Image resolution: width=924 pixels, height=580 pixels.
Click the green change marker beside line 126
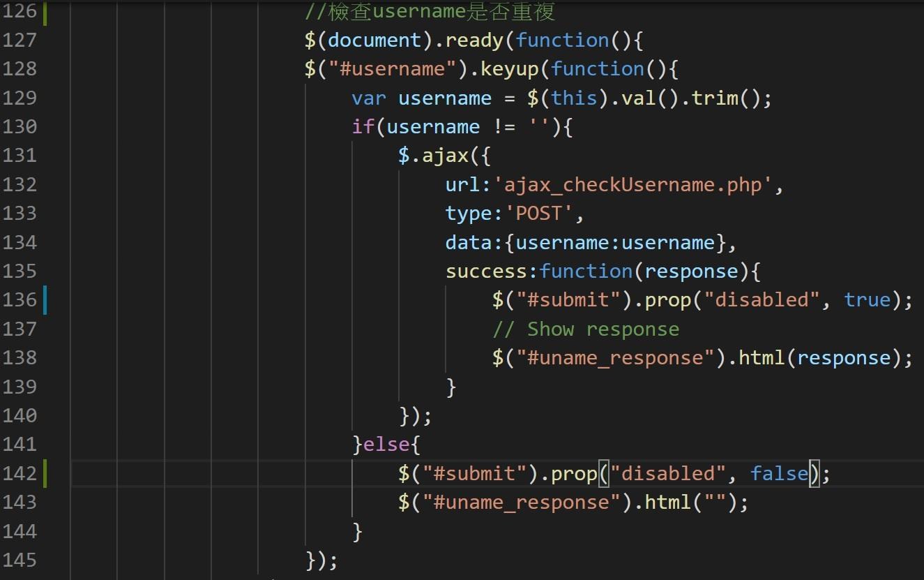[45, 13]
